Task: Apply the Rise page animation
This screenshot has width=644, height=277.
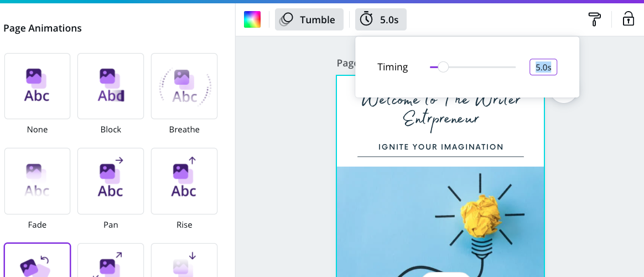Action: (x=184, y=181)
